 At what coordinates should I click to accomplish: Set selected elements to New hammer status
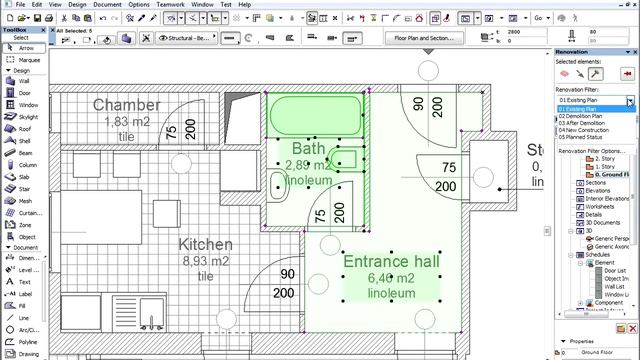point(595,74)
